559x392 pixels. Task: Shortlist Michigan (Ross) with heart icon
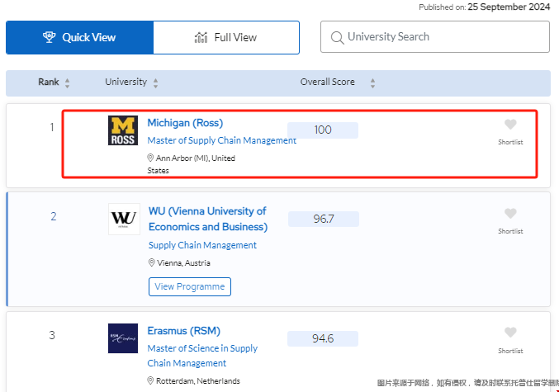510,125
